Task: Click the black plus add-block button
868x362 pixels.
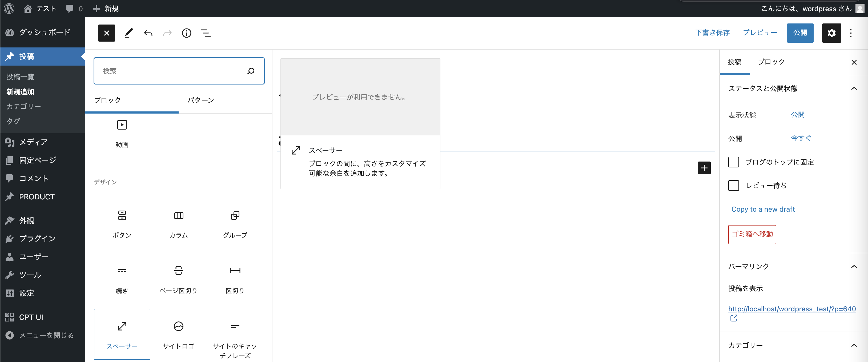Action: (704, 168)
